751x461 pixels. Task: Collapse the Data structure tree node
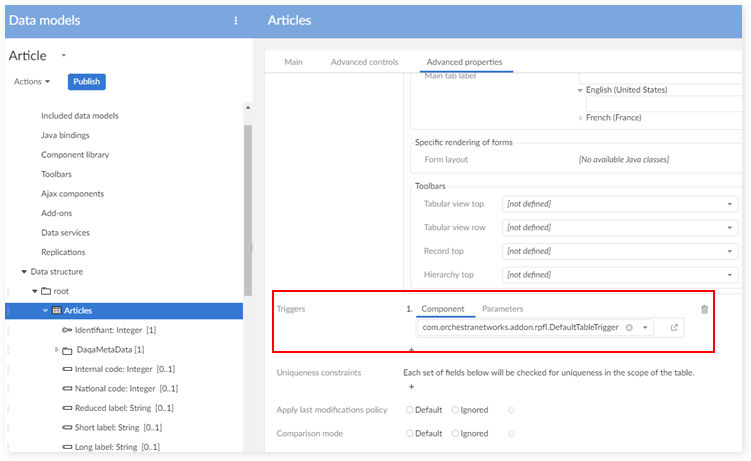24,271
